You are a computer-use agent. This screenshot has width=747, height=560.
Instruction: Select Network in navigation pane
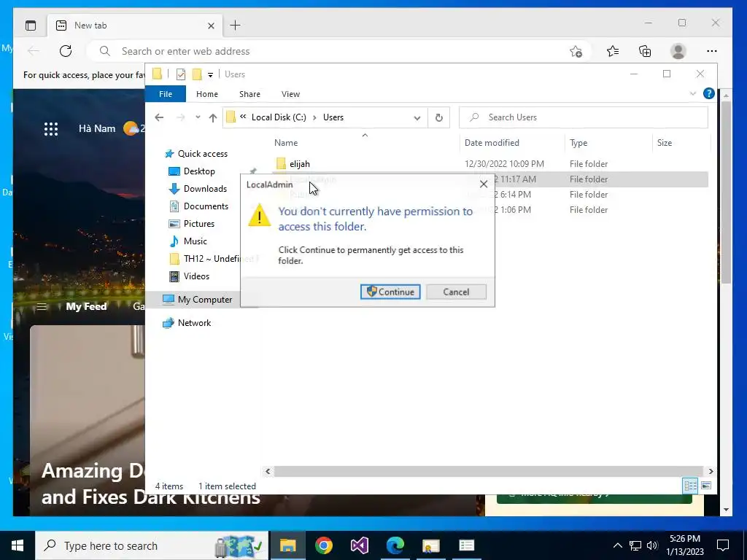(194, 323)
